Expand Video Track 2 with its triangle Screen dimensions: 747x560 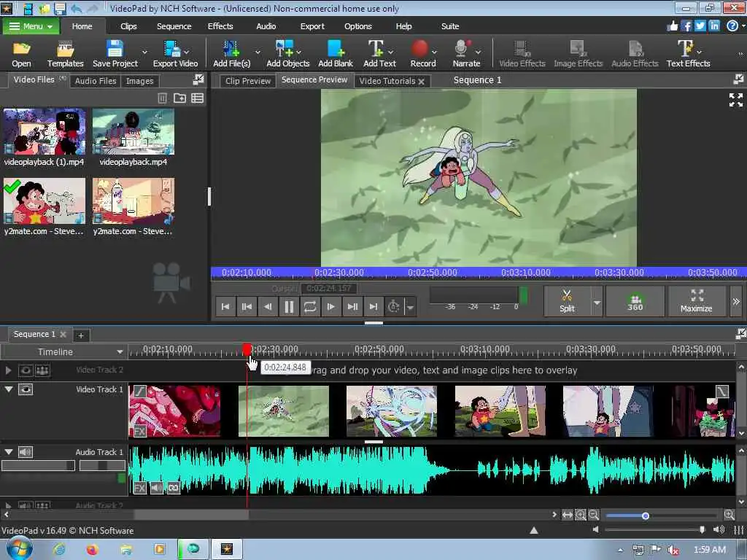tap(8, 370)
